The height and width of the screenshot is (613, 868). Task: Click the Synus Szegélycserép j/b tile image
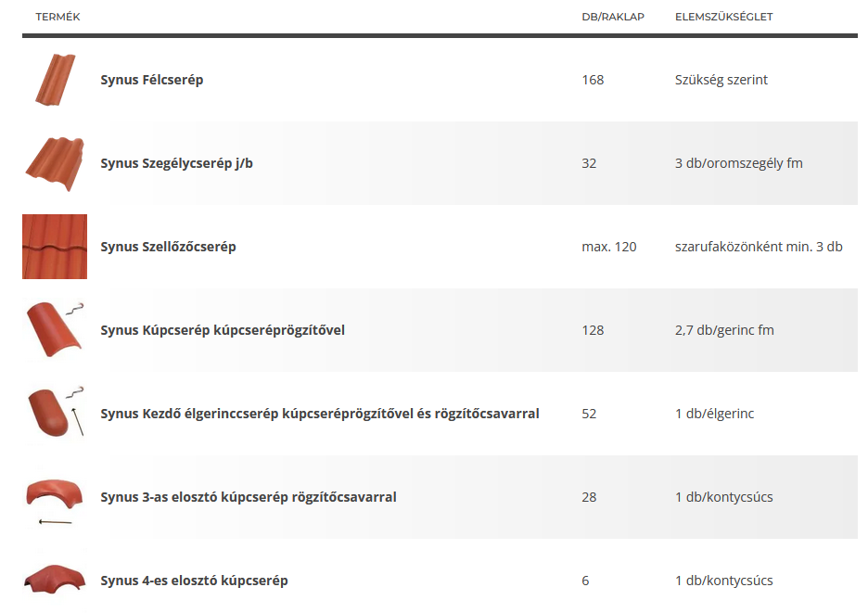tap(55, 163)
